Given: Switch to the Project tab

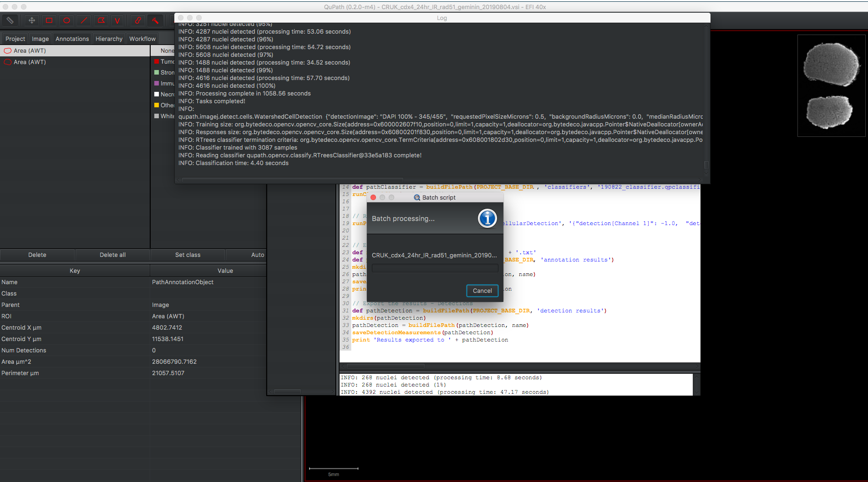Looking at the screenshot, I should pos(15,39).
